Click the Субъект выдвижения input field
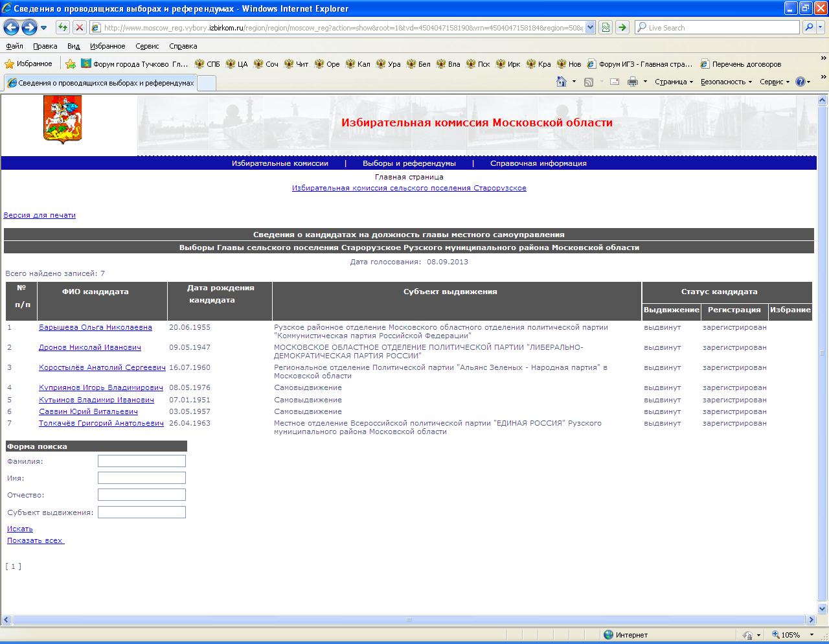The height and width of the screenshot is (644, 829). pyautogui.click(x=142, y=512)
